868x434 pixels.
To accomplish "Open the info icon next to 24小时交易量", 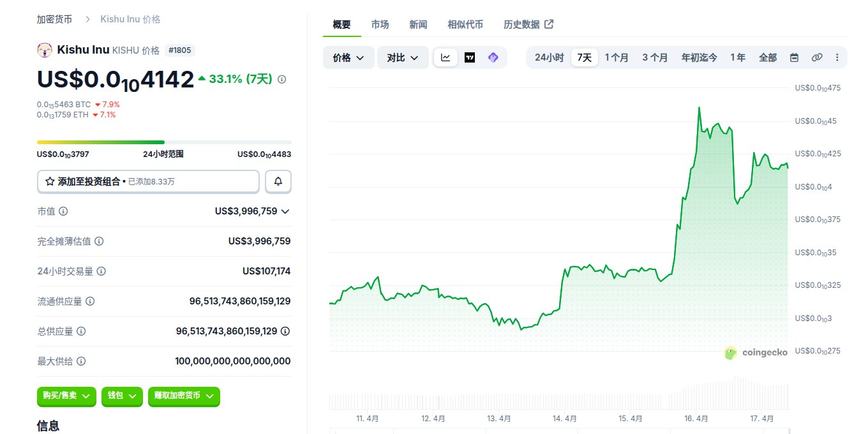I will [101, 271].
